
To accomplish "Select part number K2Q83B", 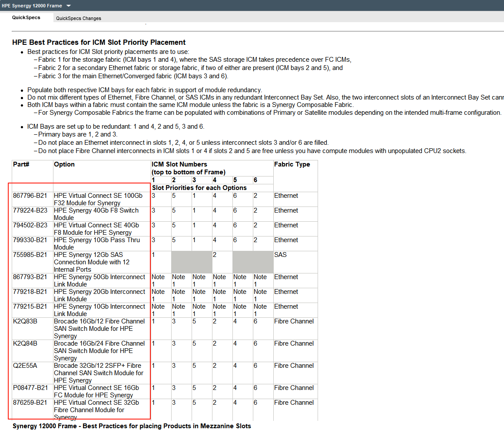I will [25, 321].
